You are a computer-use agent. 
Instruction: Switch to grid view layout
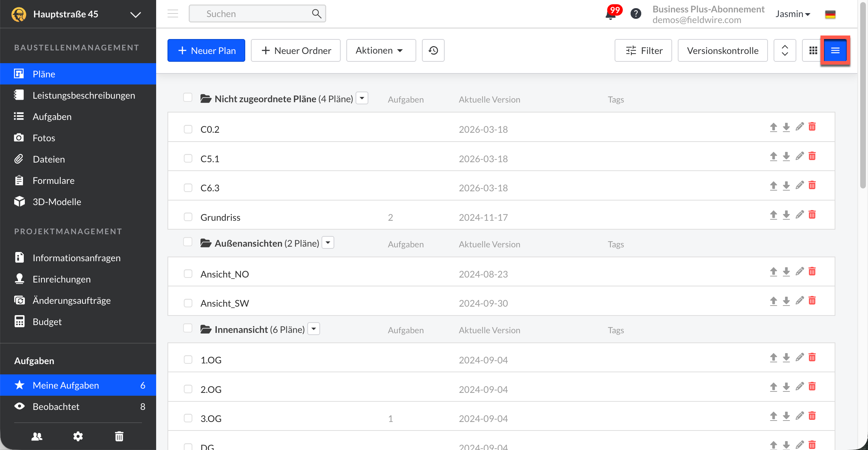tap(813, 50)
